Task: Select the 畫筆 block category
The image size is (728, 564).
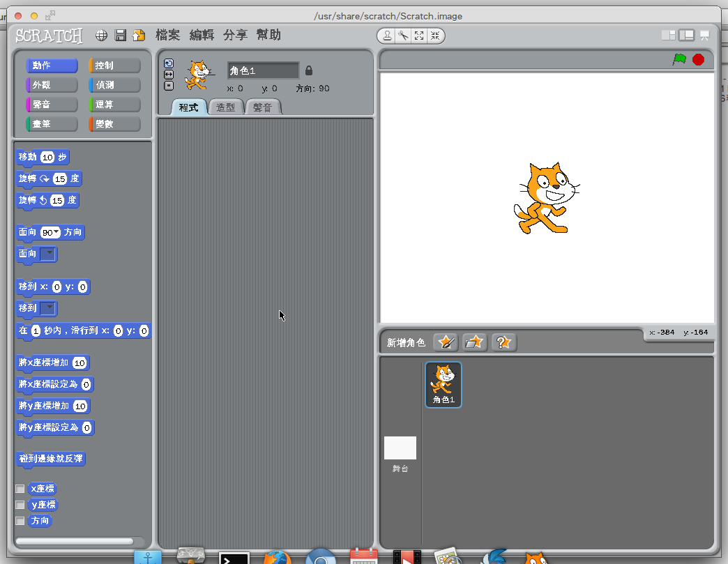Action: tap(52, 124)
